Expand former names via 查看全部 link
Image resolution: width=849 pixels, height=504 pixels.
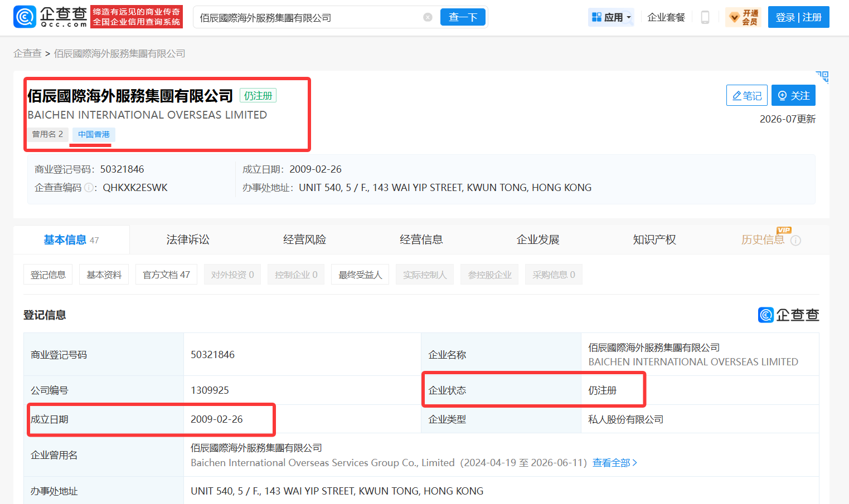tap(614, 463)
